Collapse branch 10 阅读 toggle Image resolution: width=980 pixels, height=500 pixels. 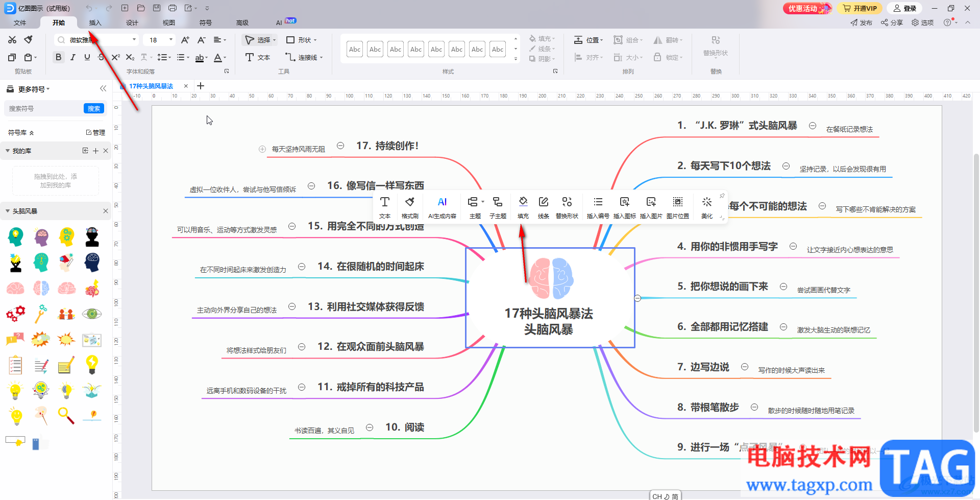pos(370,427)
